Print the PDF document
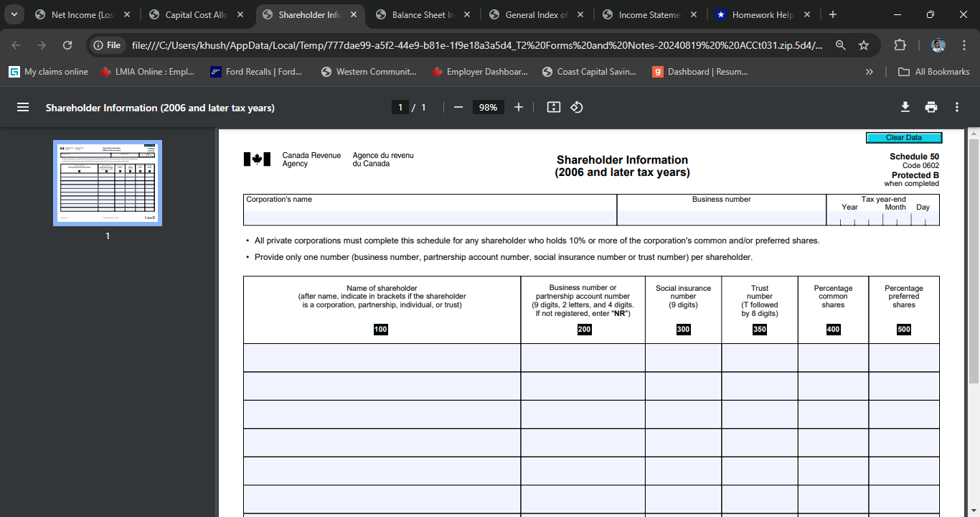Image resolution: width=980 pixels, height=517 pixels. point(931,107)
